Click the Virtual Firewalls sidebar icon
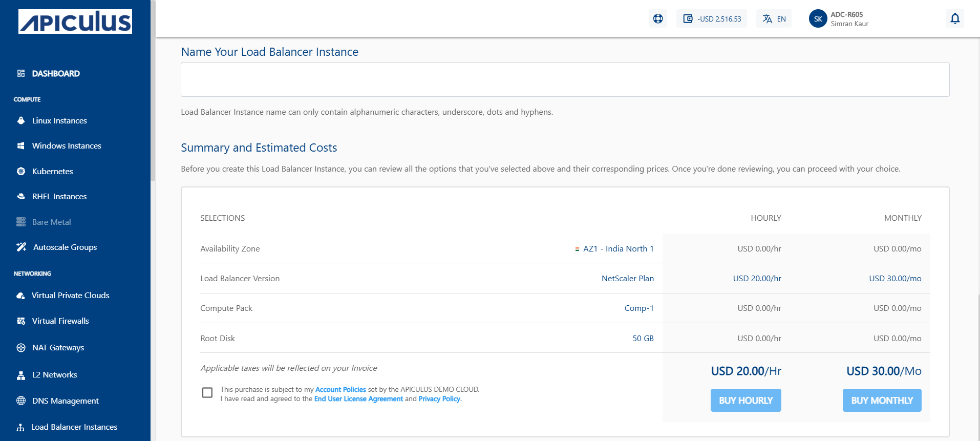980x441 pixels. (21, 321)
